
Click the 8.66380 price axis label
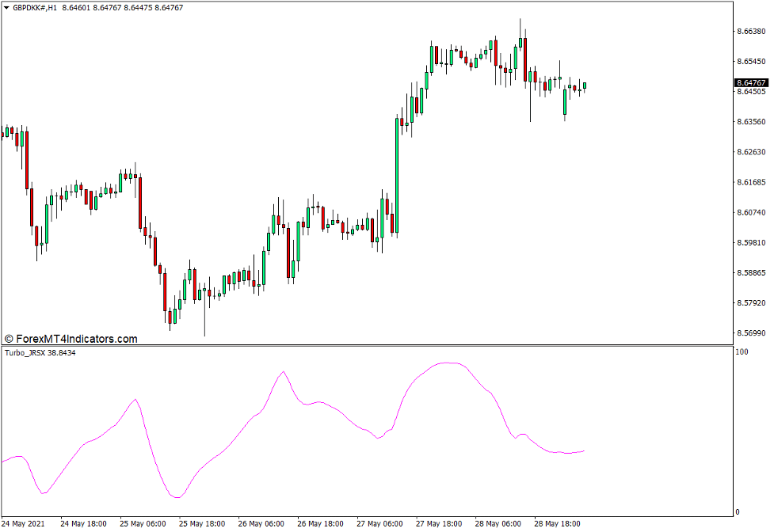tap(750, 32)
